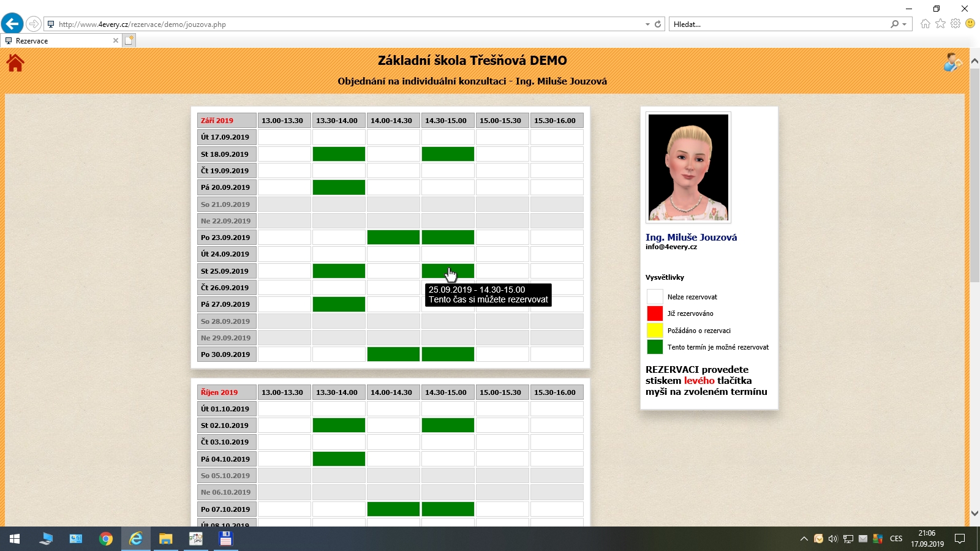Open the user login icon in header
980x551 pixels.
pos(952,62)
